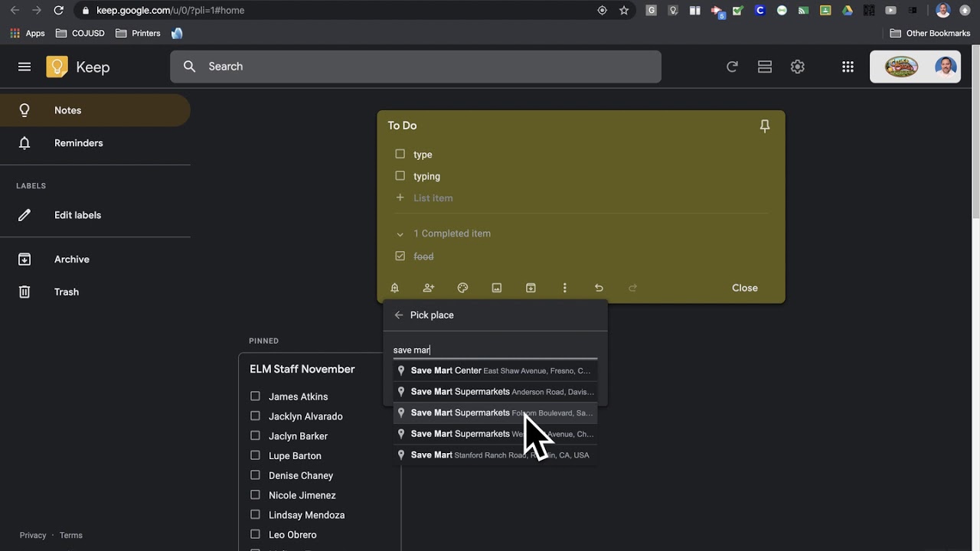
Task: Reload the browser page
Action: [59, 11]
